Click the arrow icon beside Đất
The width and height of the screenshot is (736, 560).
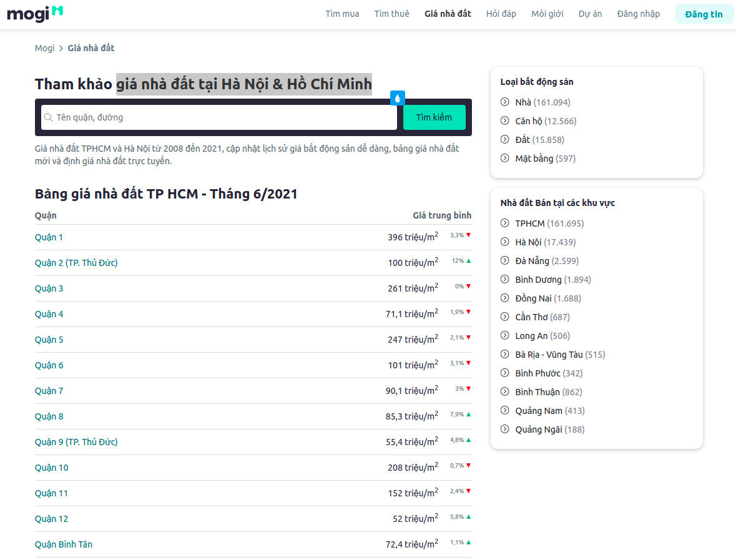pos(504,139)
